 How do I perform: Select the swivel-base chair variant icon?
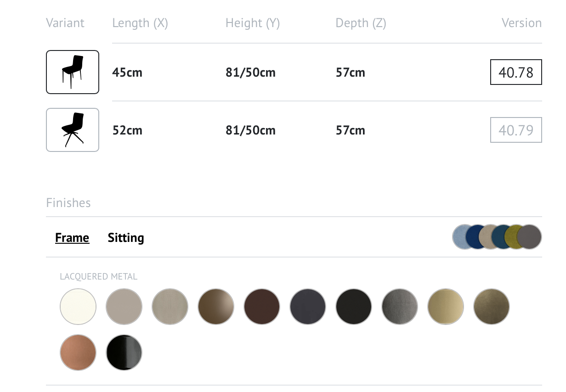tap(73, 130)
